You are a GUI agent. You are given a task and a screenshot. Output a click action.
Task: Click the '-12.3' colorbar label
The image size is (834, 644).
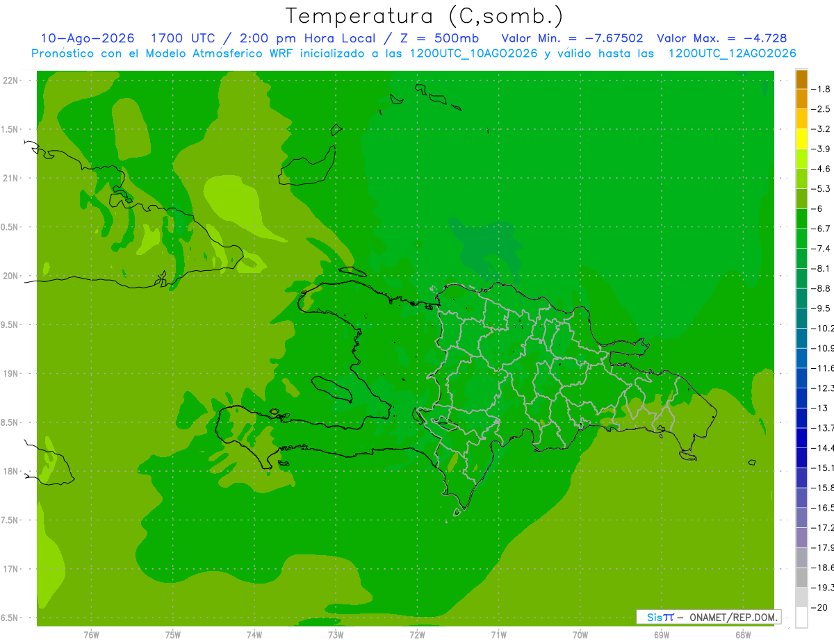click(822, 388)
